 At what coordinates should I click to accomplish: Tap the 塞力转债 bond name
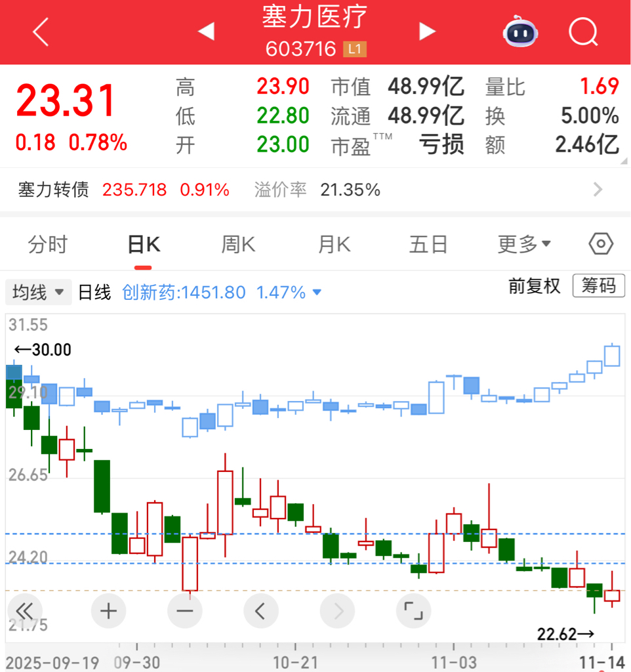pos(54,190)
